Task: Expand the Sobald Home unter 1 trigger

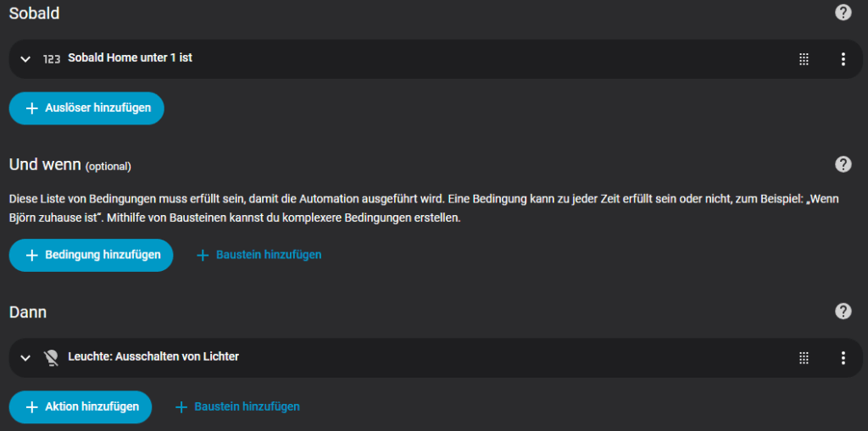Action: pyautogui.click(x=25, y=58)
